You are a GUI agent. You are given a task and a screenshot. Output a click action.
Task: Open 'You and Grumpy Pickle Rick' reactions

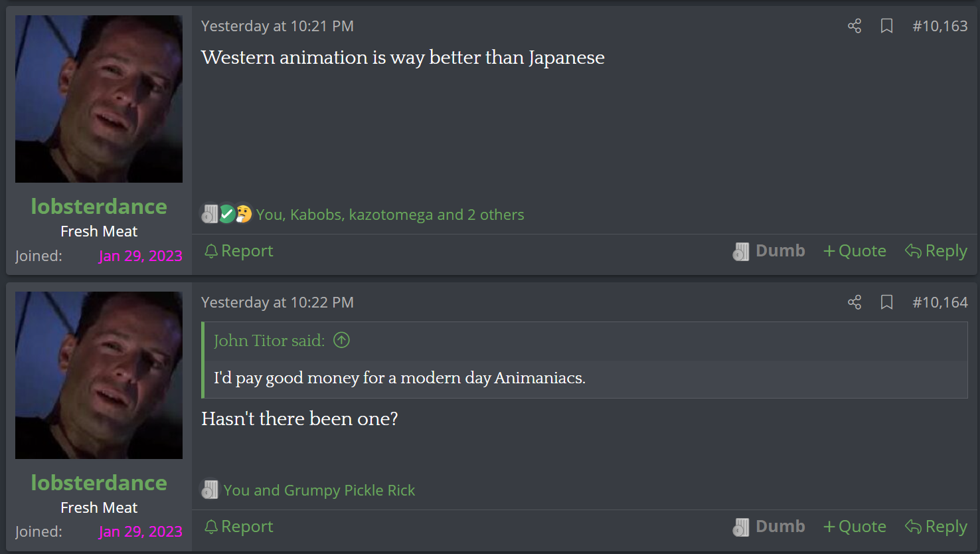tap(319, 490)
